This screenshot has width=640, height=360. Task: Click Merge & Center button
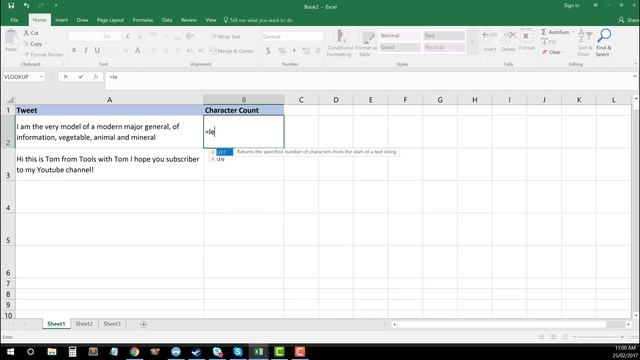231,51
